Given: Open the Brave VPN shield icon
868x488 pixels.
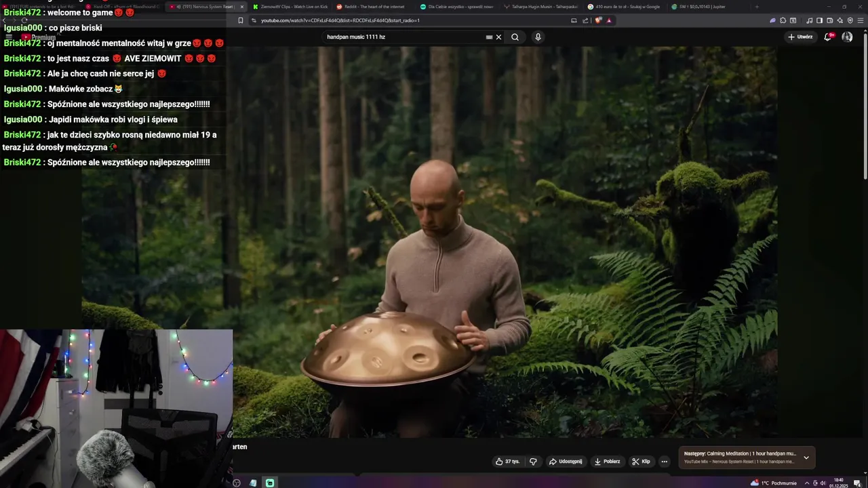Looking at the screenshot, I should (x=850, y=20).
